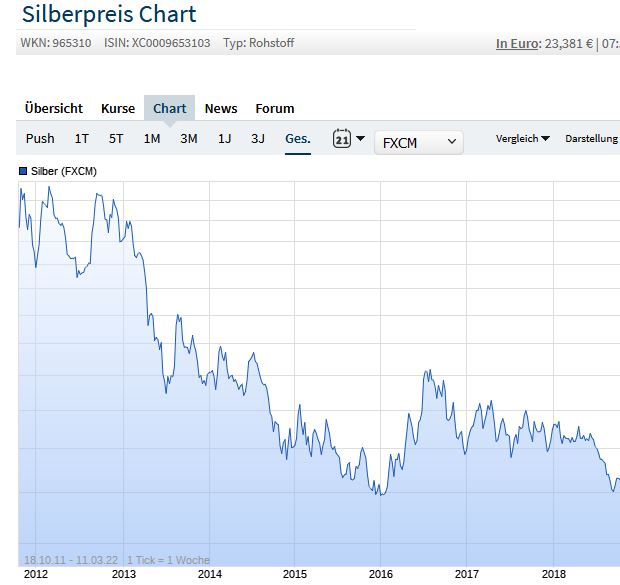The height and width of the screenshot is (585, 620).
Task: Open the Forum tab
Action: [x=275, y=108]
